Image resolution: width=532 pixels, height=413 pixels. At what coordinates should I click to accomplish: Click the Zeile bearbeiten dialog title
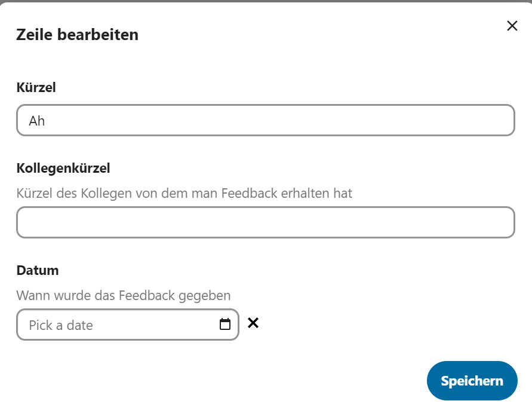tap(76, 35)
